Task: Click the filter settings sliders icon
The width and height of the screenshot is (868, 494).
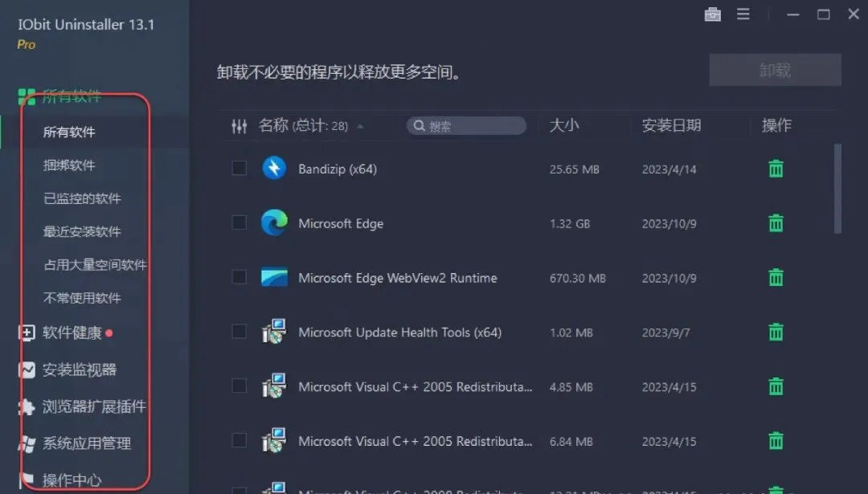Action: [x=240, y=126]
